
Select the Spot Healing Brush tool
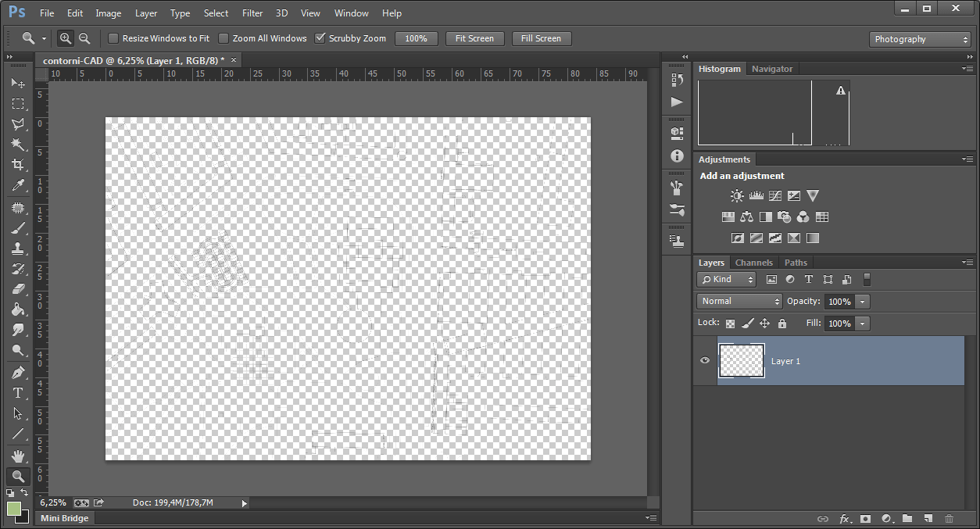(18, 208)
